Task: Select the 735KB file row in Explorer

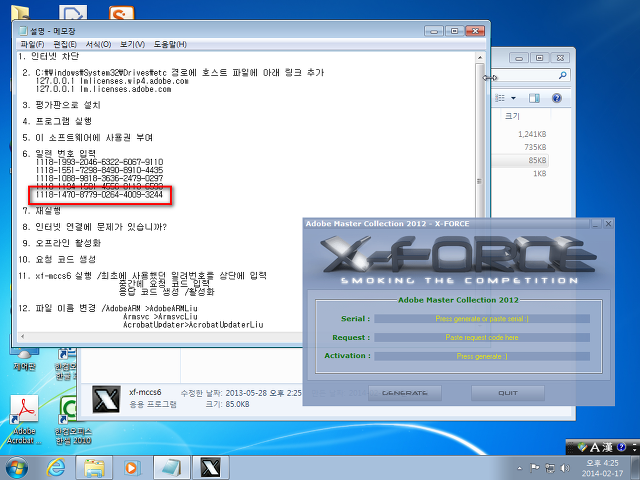Action: [535, 147]
